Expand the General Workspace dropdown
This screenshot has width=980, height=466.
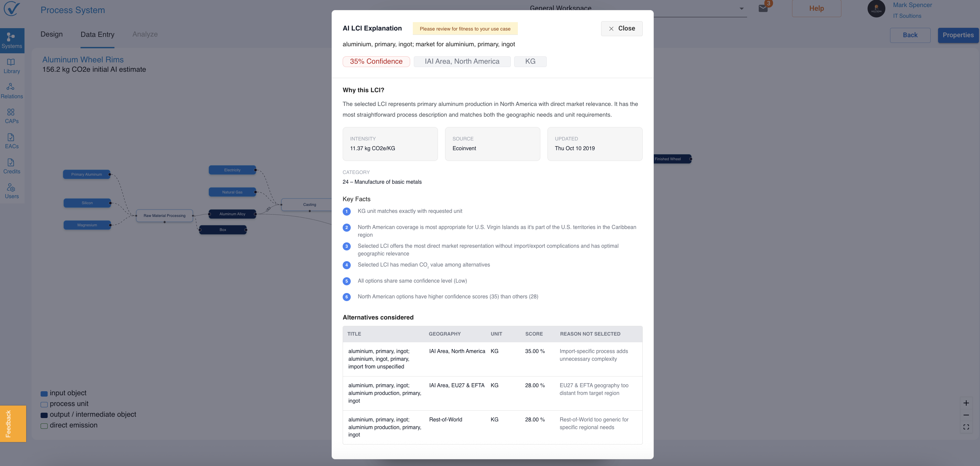point(741,8)
